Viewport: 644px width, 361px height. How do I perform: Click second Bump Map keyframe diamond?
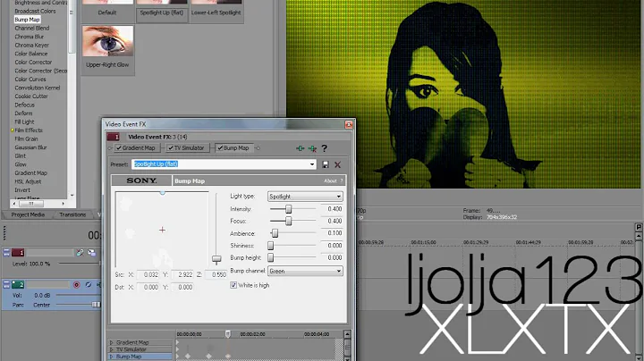(x=208, y=356)
